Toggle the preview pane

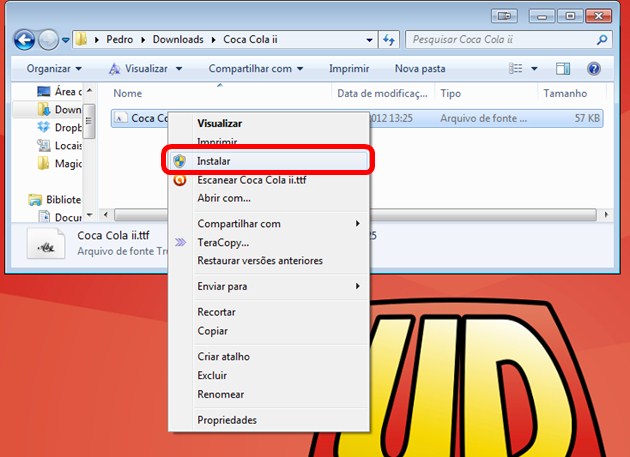pos(563,69)
